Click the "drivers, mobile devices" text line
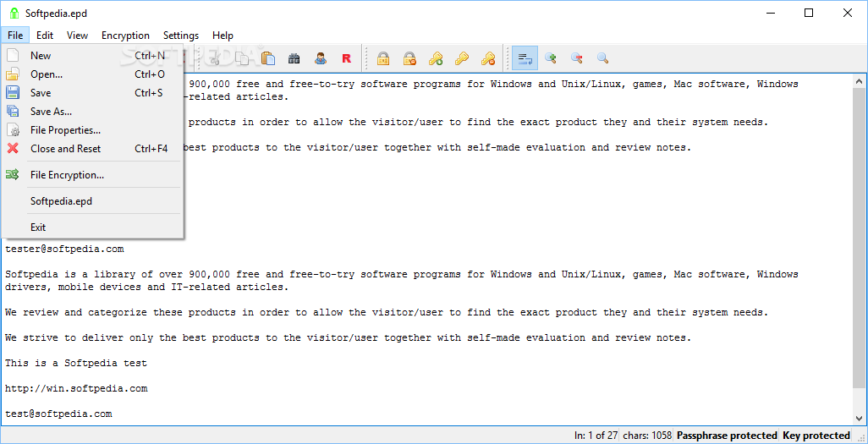This screenshot has height=444, width=868. 146,288
